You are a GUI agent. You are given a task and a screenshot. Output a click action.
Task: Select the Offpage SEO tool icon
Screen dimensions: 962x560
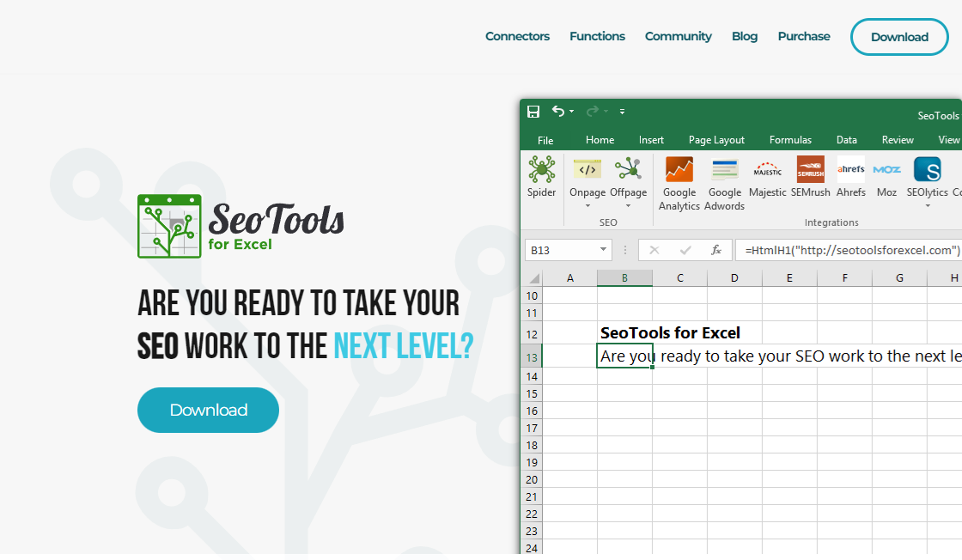click(x=628, y=170)
